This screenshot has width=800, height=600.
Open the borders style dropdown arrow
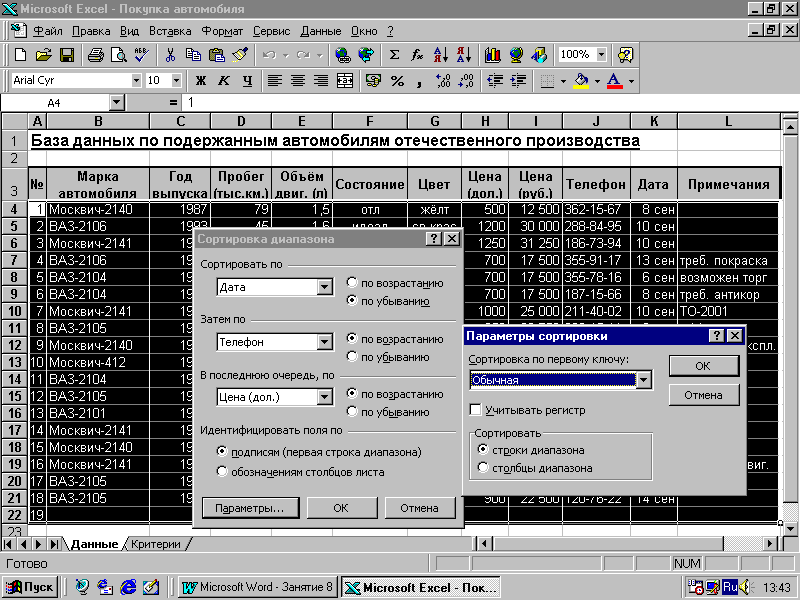pyautogui.click(x=563, y=81)
